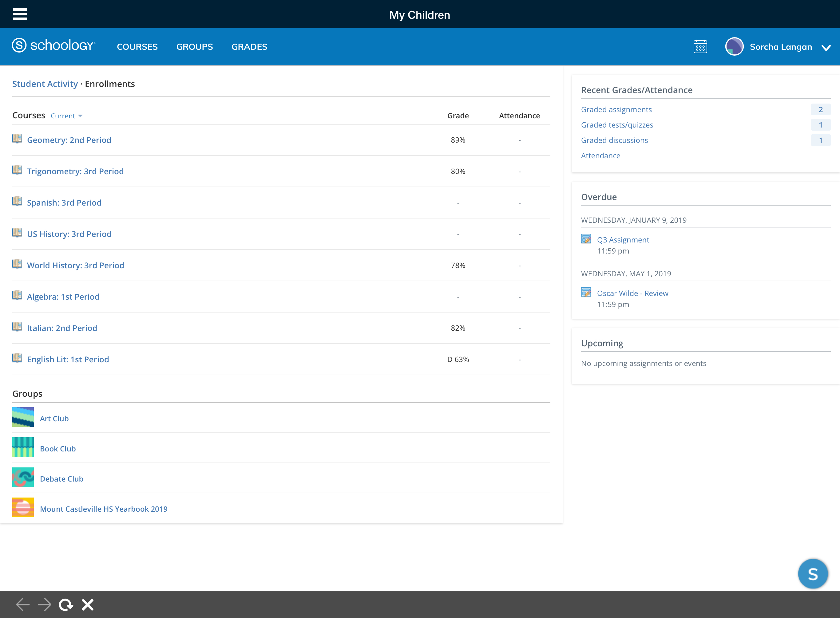Image resolution: width=840 pixels, height=618 pixels.
Task: Go back using the left arrow
Action: pyautogui.click(x=23, y=604)
